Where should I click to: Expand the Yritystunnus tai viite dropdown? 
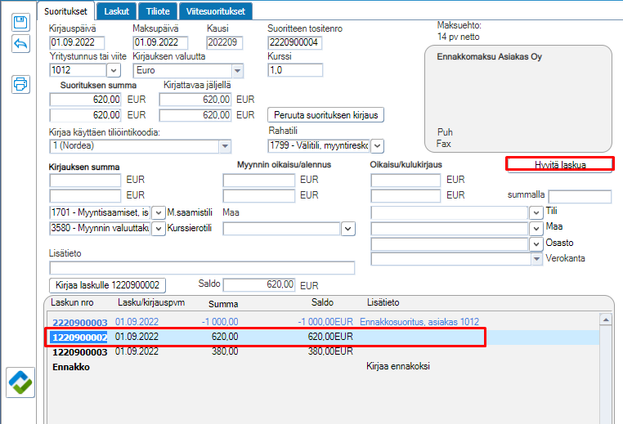(113, 71)
